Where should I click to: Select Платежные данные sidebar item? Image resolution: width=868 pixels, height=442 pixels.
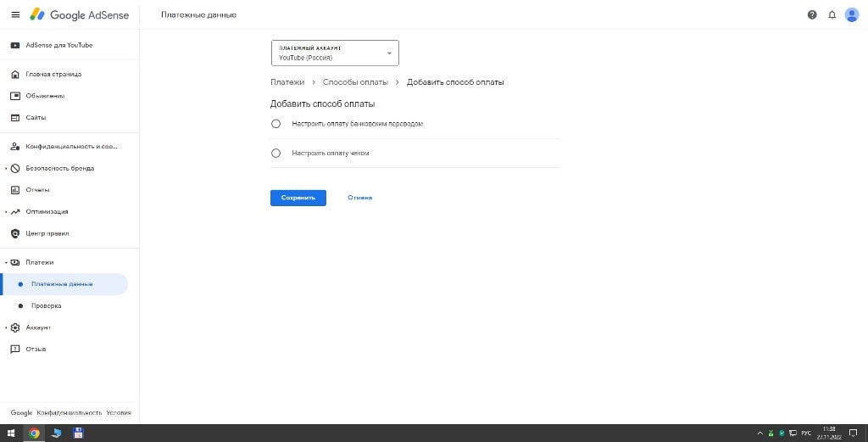tap(62, 284)
